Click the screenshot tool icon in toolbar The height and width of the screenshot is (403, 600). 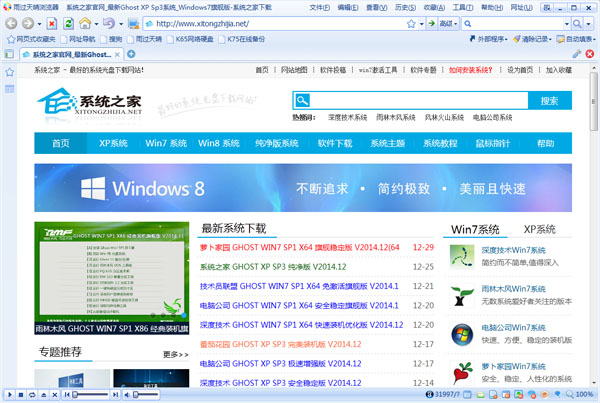point(134,24)
